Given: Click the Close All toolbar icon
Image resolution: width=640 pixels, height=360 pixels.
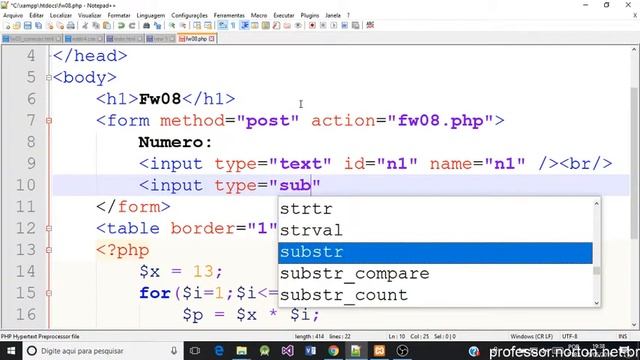Looking at the screenshot, I should click(60, 25).
